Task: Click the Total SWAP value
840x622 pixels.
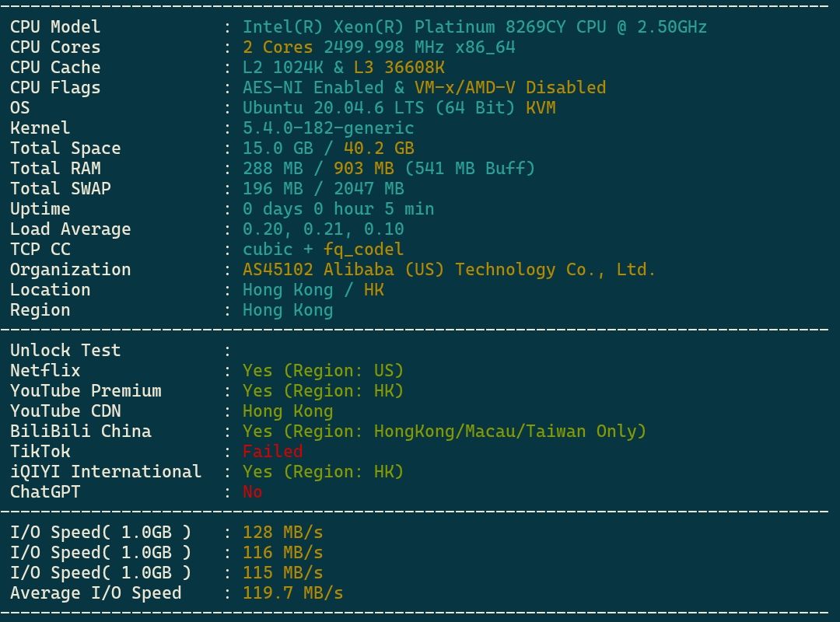Action: coord(323,189)
